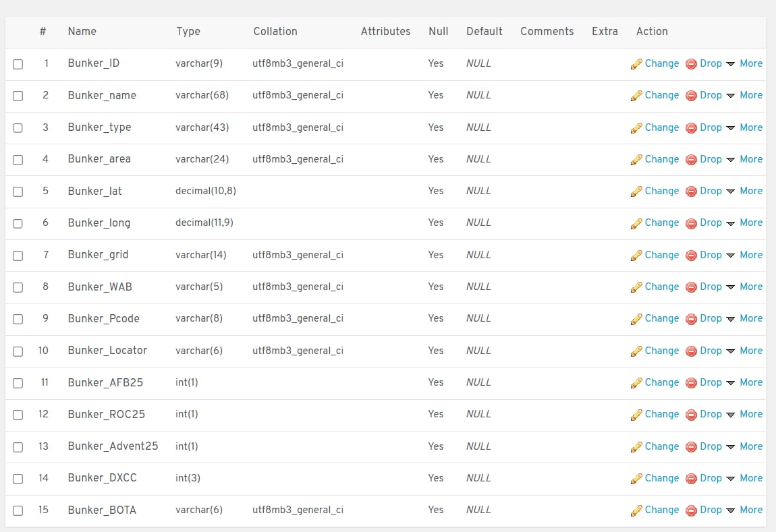Screen dimensions: 776x532
Task: Select the Bunker_WAB row checkbox
Action: 18,287
